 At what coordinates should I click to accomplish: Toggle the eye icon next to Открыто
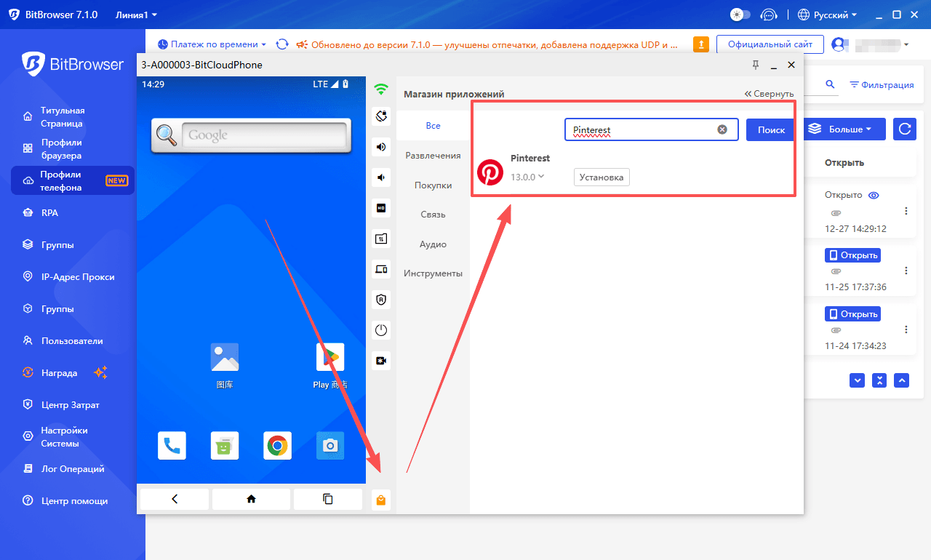pos(874,195)
